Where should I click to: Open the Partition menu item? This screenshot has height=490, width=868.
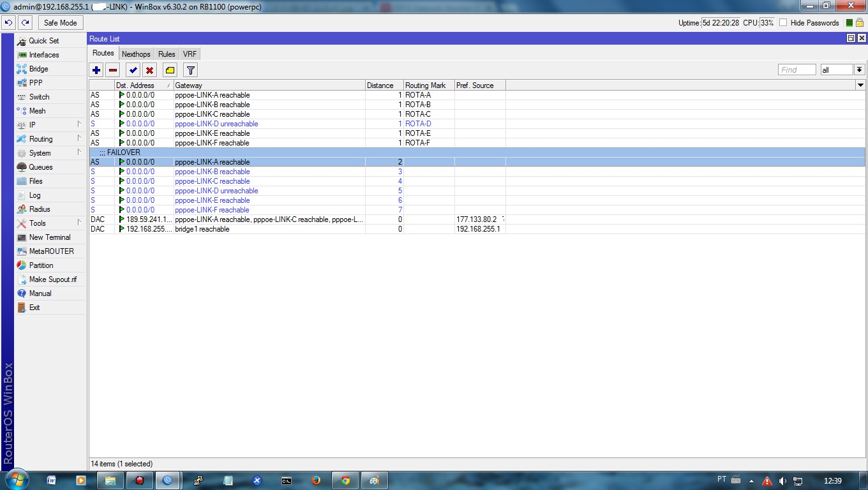pos(50,265)
